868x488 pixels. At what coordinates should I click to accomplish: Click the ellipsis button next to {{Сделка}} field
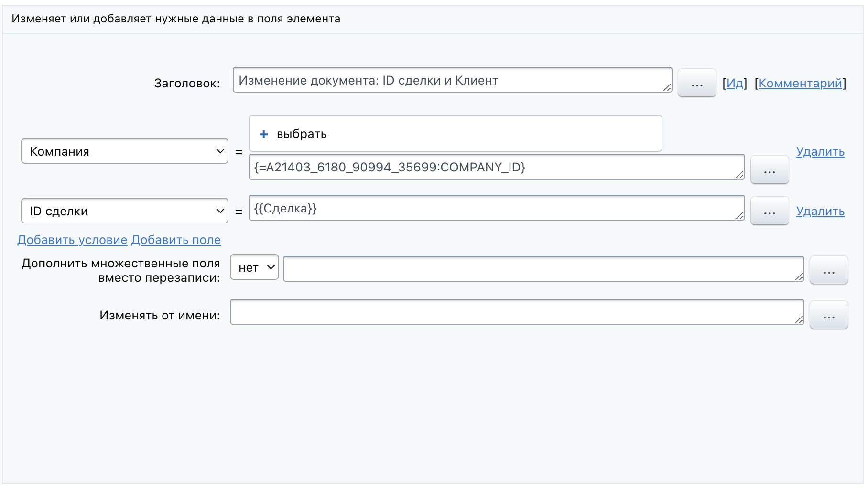[769, 211]
